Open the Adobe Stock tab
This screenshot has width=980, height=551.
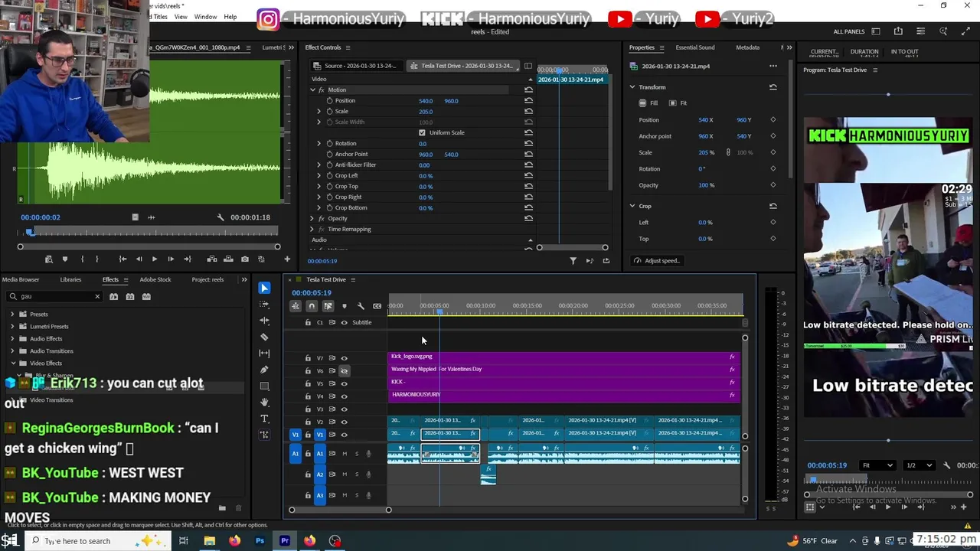pyautogui.click(x=155, y=280)
